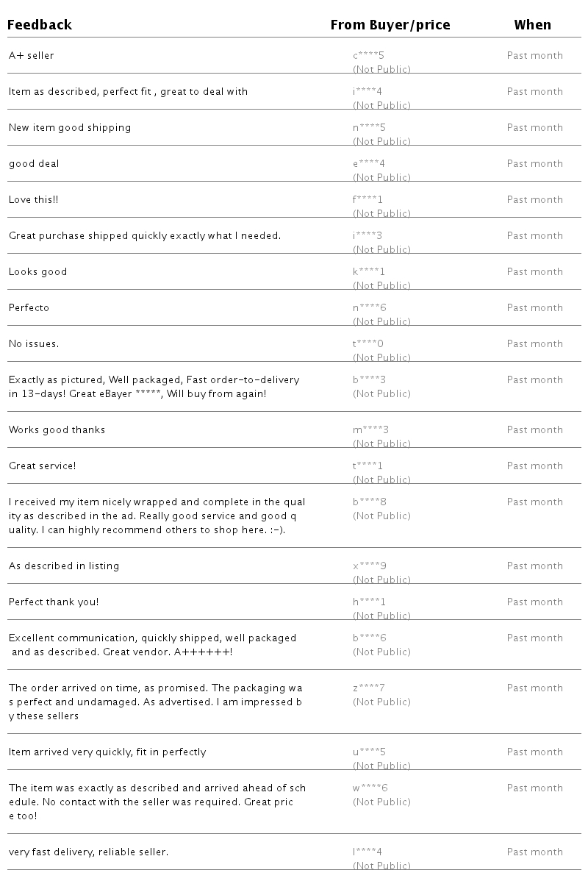Click buyer k****1 username
The image size is (588, 870).
[x=369, y=272]
